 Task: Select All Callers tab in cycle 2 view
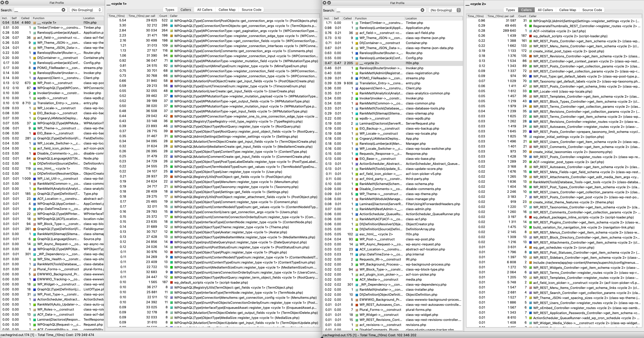(x=545, y=10)
